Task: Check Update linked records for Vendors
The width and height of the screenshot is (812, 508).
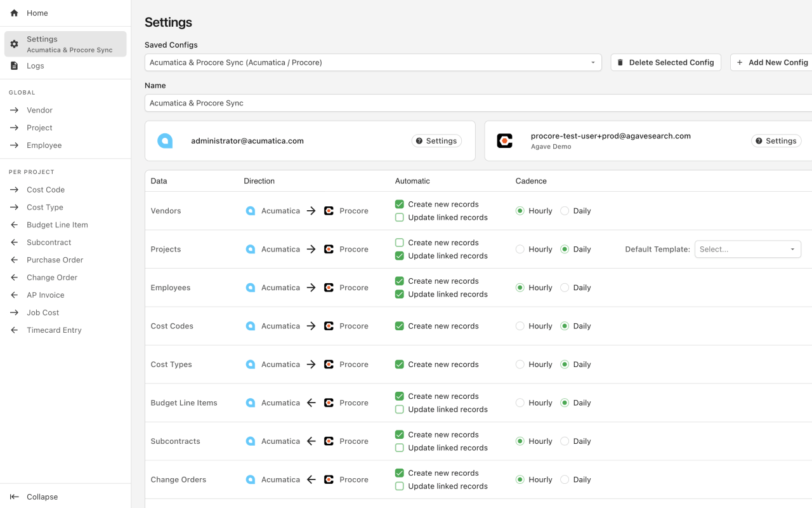Action: tap(400, 217)
